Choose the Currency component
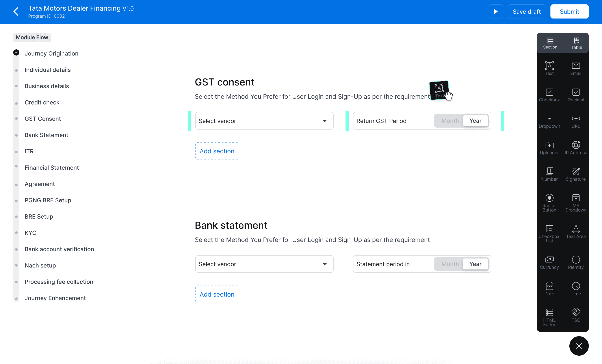The image size is (602, 364). 549,263
